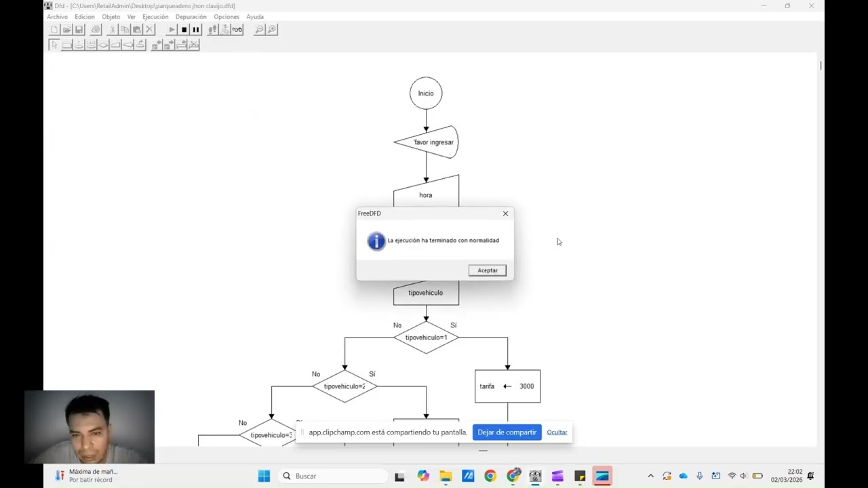Create a new diagram file

tap(54, 29)
